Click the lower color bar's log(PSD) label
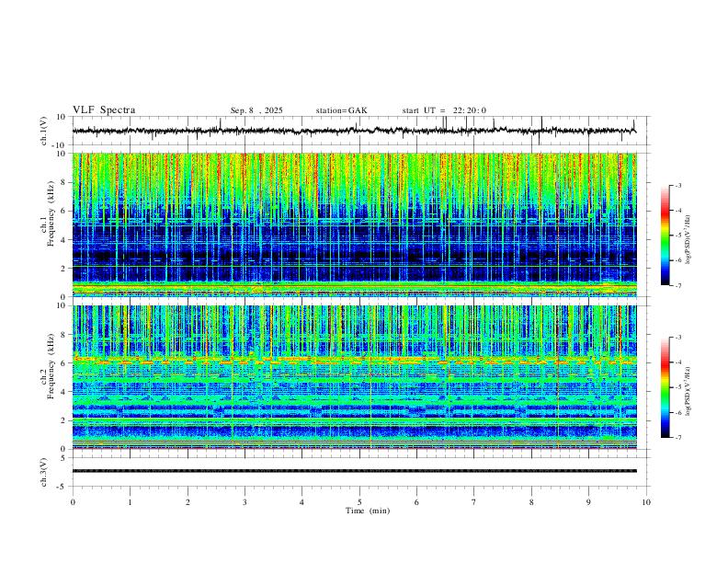Screen dimensions: 728x563 point(688,391)
